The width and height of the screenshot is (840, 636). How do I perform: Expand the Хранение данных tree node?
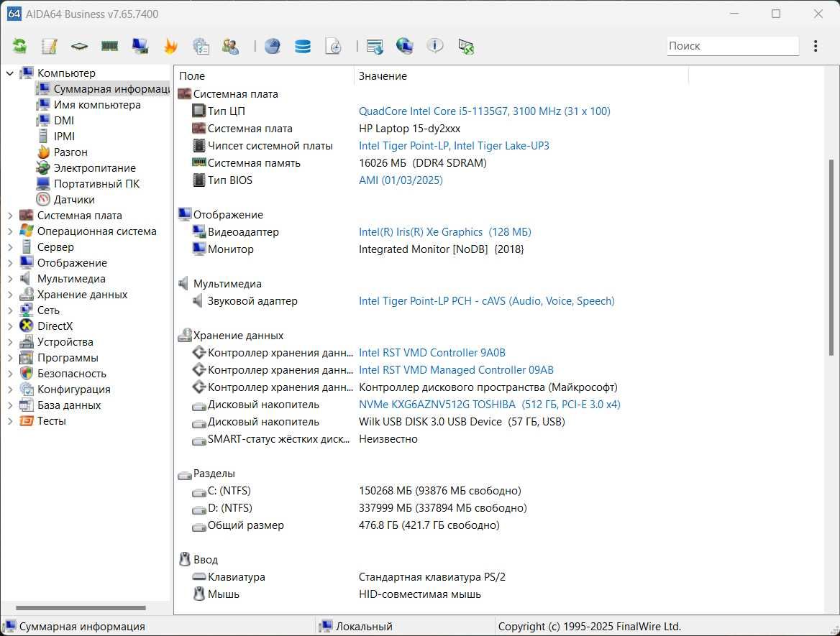pyautogui.click(x=9, y=295)
